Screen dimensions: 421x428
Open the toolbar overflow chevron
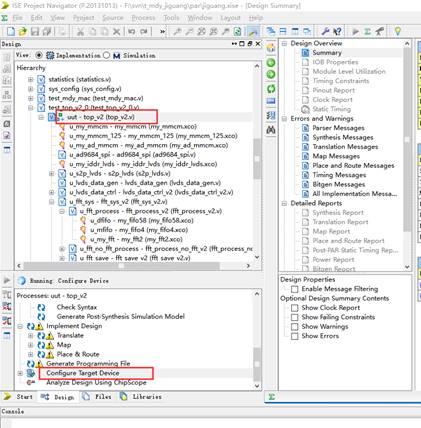(x=162, y=31)
